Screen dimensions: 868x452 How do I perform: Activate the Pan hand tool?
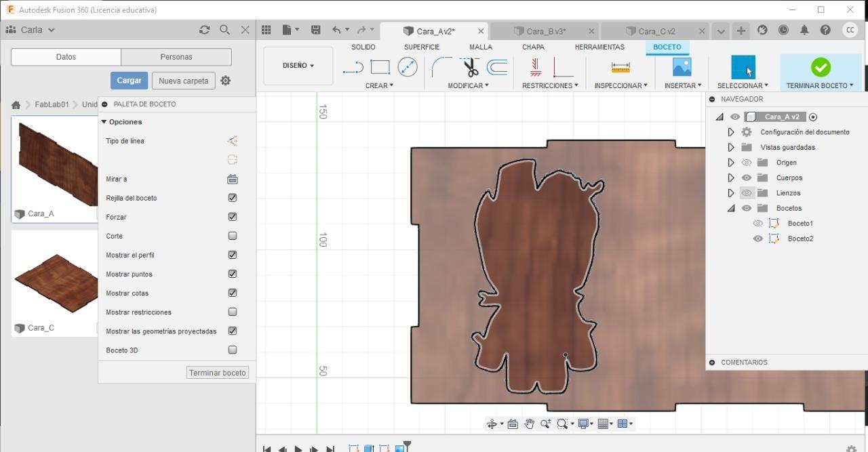[x=529, y=424]
